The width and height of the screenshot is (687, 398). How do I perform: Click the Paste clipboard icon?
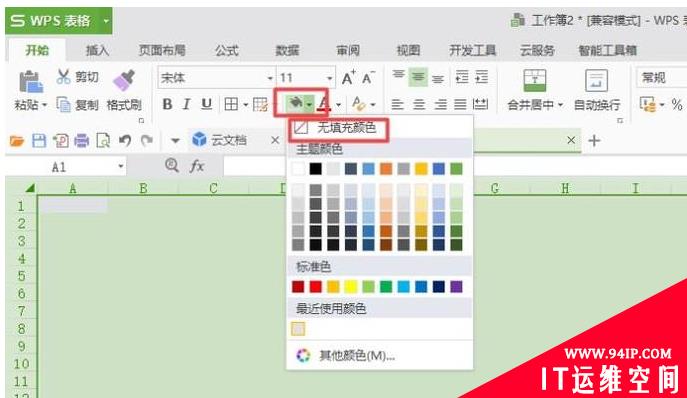pos(31,82)
